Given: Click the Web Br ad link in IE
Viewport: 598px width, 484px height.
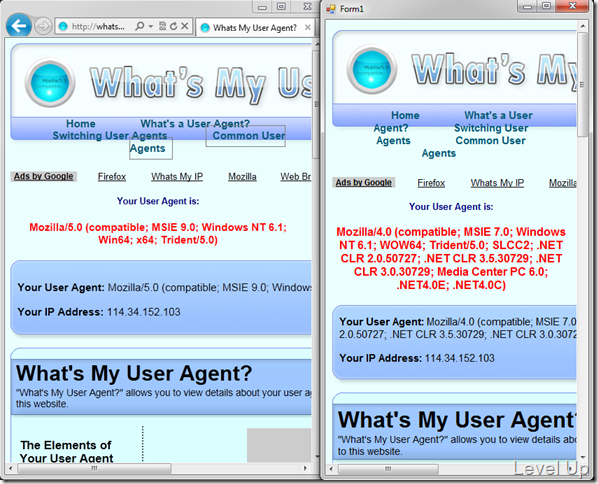Looking at the screenshot, I should (x=296, y=177).
